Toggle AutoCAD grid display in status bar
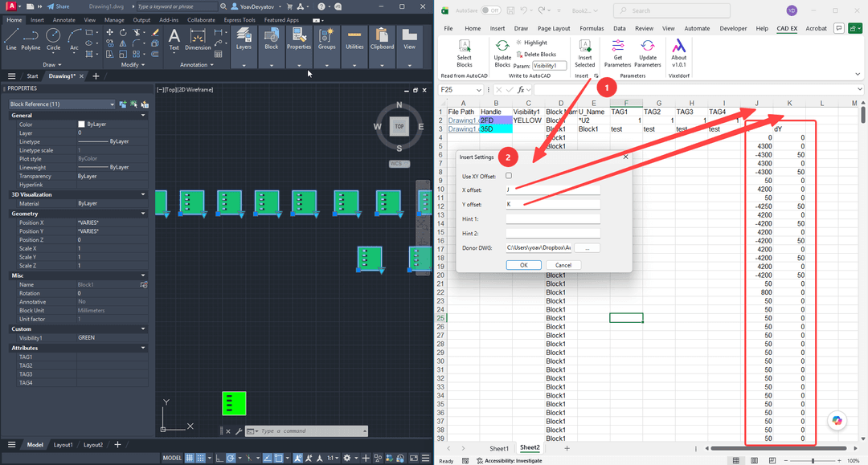This screenshot has width=868, height=465. tap(190, 458)
